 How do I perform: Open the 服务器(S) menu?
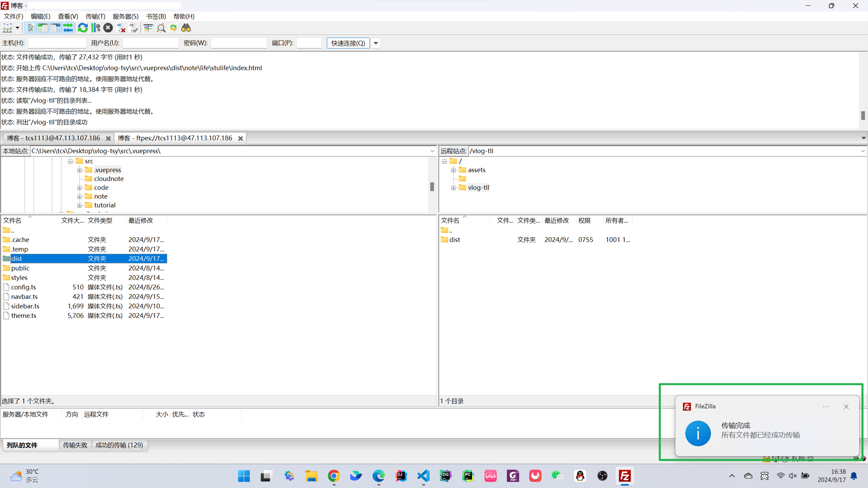point(125,16)
